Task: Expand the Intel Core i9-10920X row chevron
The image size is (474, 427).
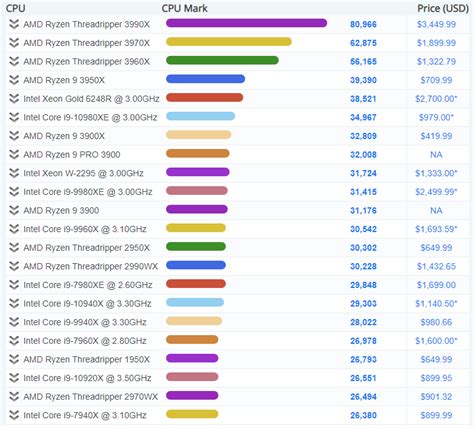Action: (14, 378)
